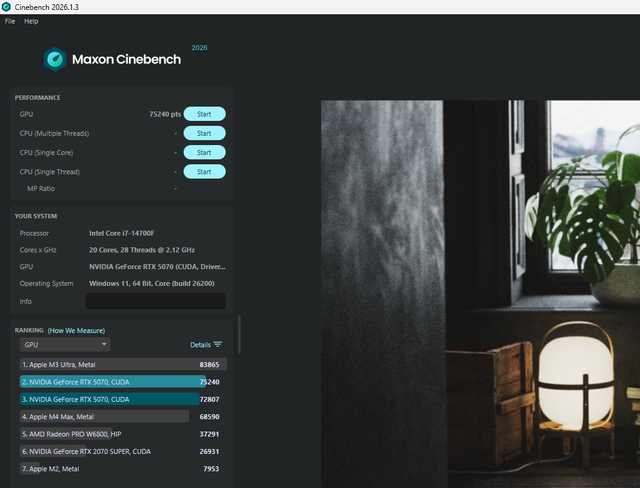Start the CPU (Single Thread) test
This screenshot has width=640, height=488.
pyautogui.click(x=204, y=172)
